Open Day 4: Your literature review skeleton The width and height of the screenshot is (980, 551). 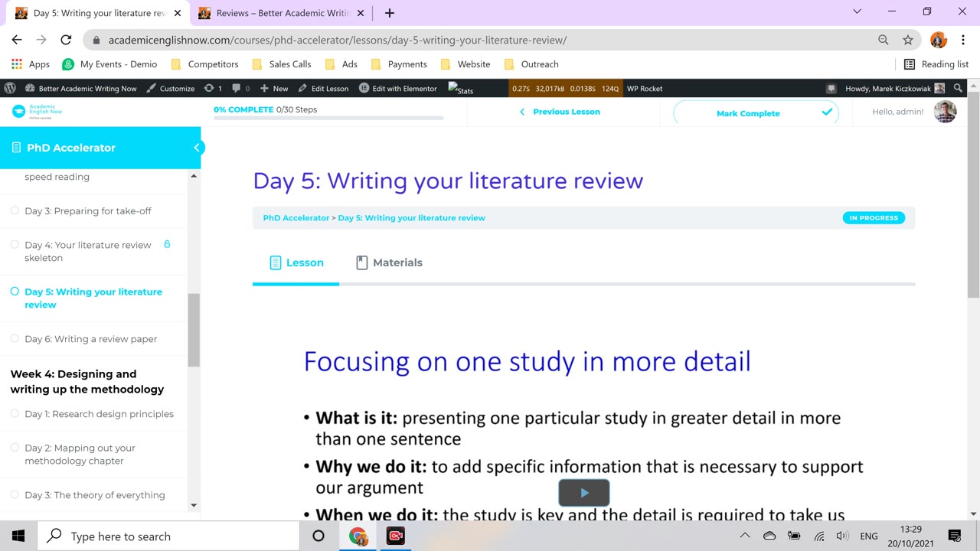tap(88, 251)
